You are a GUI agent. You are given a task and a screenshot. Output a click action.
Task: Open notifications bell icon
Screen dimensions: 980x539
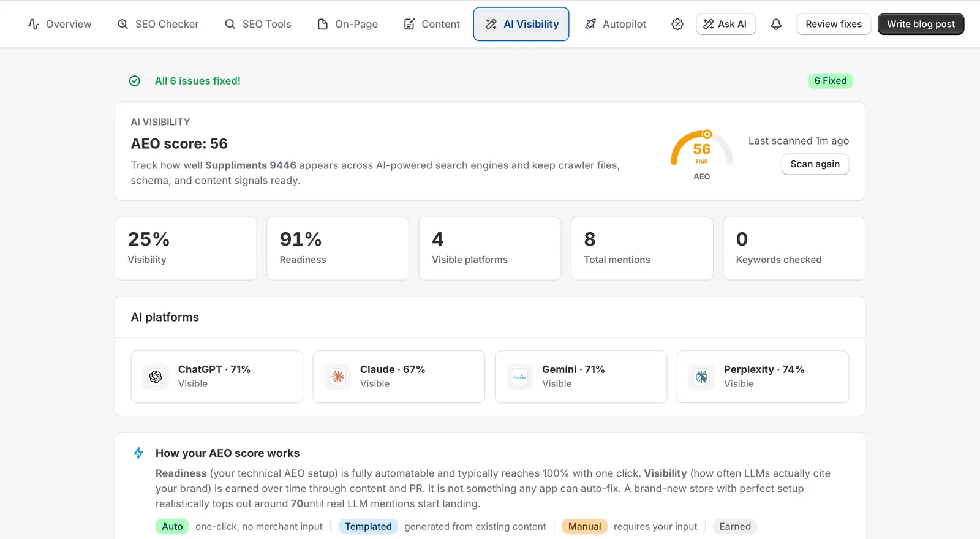tap(776, 24)
